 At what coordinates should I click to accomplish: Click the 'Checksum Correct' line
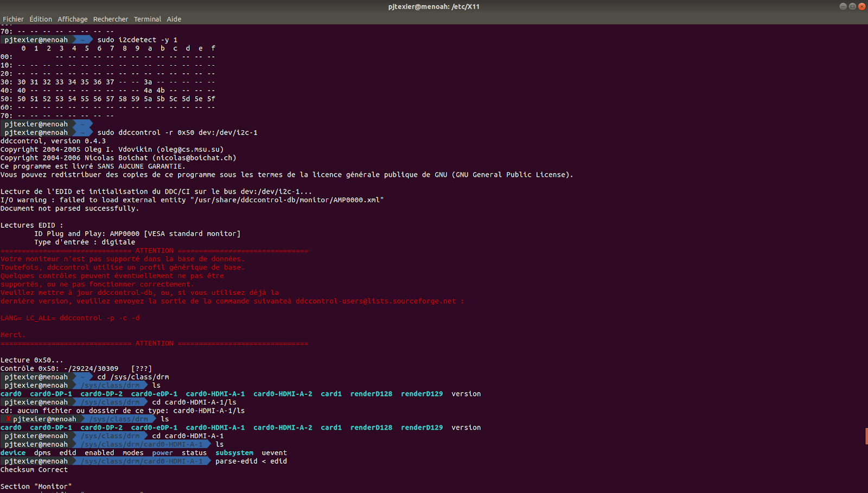pos(34,470)
